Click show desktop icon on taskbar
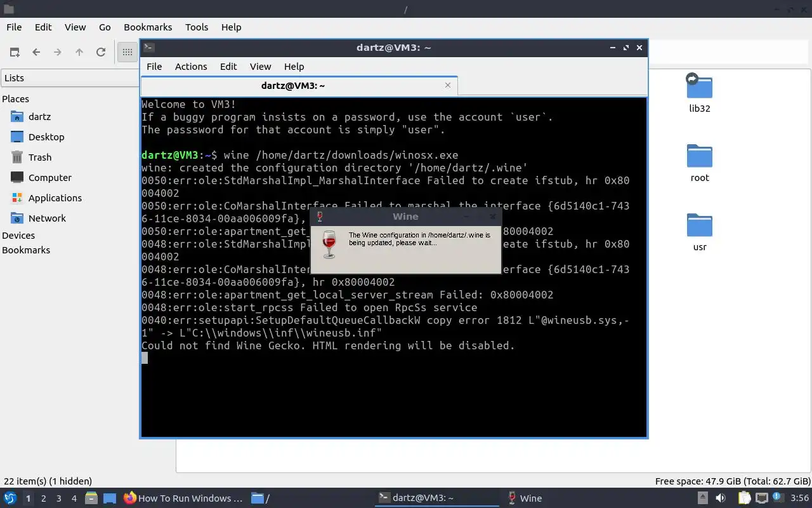The height and width of the screenshot is (508, 812). coord(110,498)
